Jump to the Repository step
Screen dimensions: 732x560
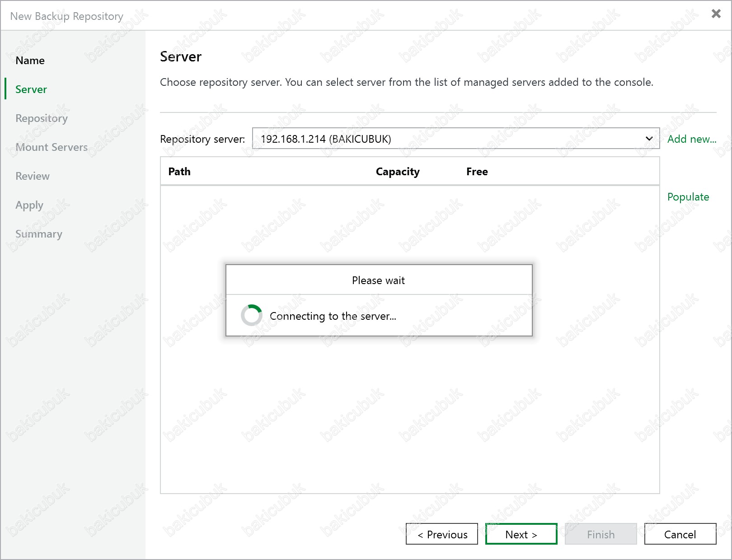click(x=42, y=118)
